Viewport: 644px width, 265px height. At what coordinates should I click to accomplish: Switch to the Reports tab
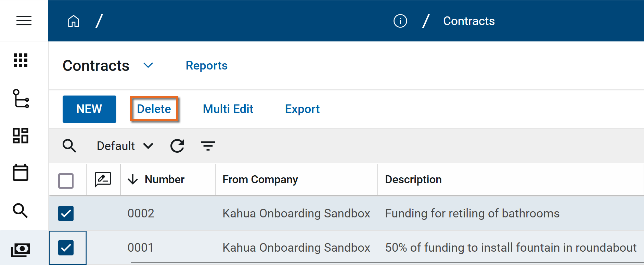206,65
